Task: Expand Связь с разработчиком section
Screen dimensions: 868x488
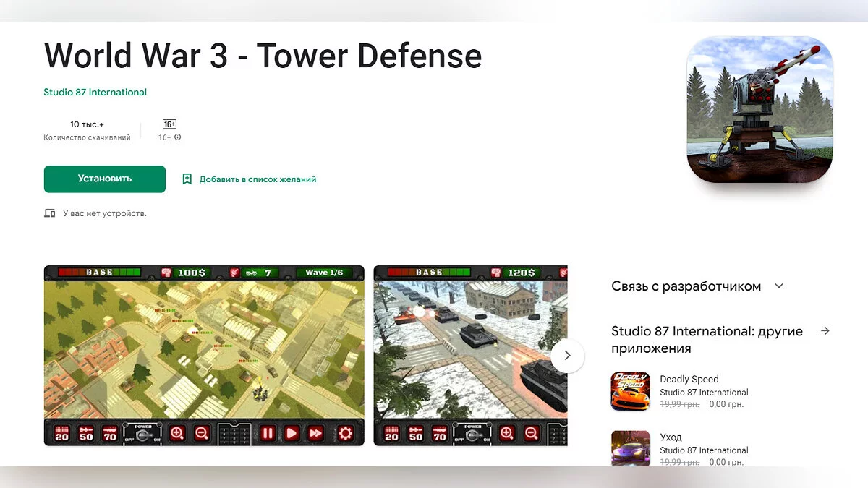Action: coord(779,286)
